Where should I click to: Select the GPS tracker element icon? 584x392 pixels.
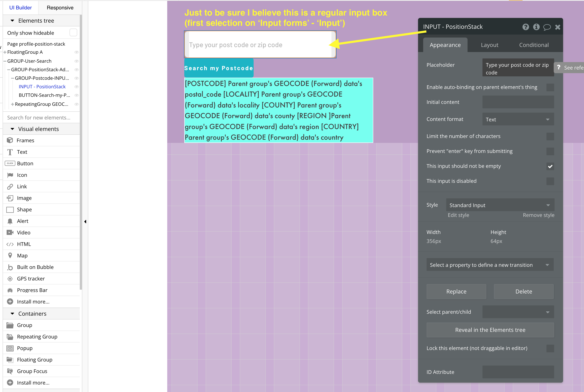10,279
